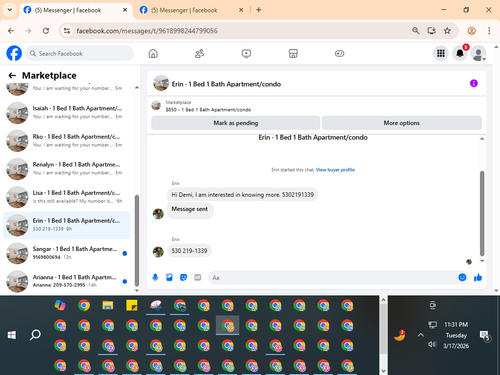Screen dimensions: 500x375
Task: Click the Facebook logo
Action: point(14,53)
